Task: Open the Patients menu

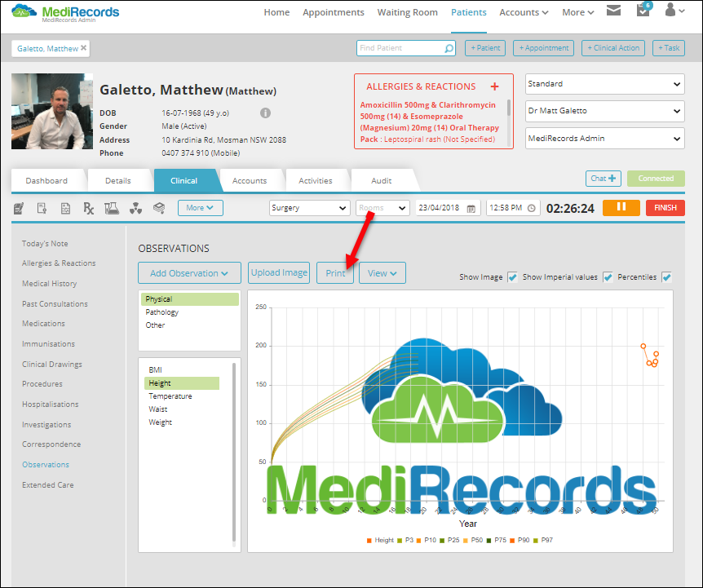Action: click(x=468, y=12)
